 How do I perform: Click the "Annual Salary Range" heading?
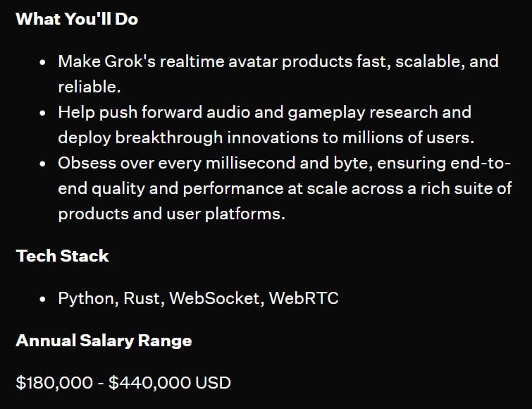coord(104,341)
